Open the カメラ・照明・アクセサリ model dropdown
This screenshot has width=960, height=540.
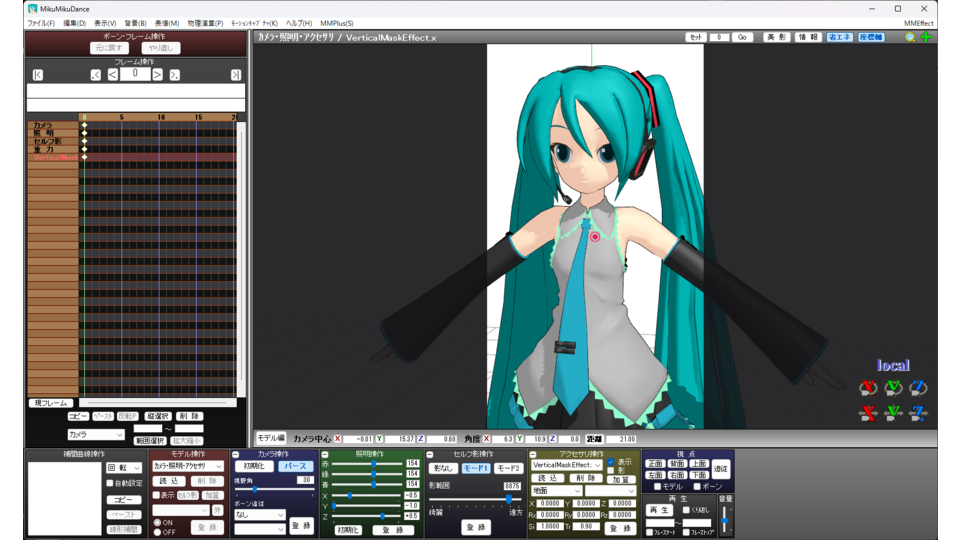(x=188, y=467)
